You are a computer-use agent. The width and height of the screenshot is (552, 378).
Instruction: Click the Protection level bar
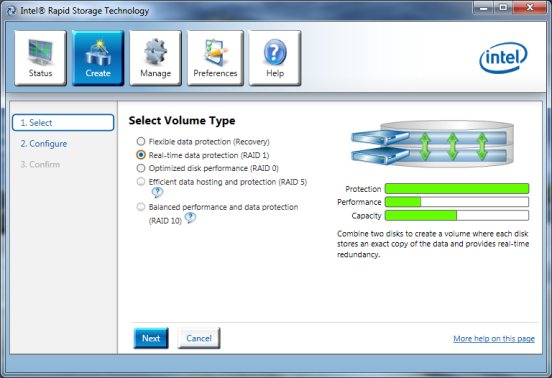457,189
